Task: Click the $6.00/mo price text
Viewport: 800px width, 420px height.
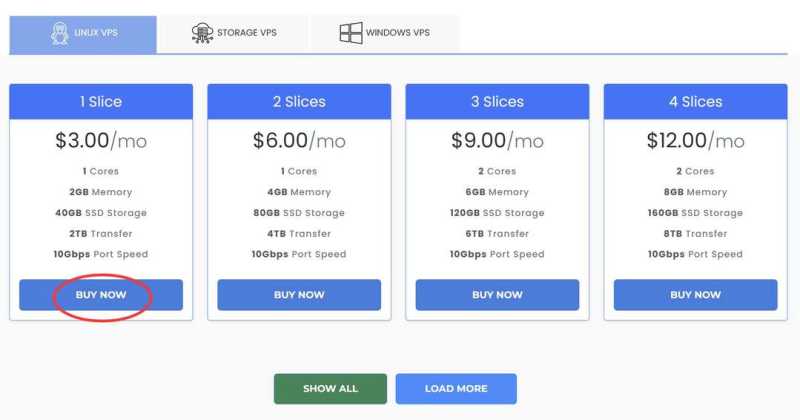Action: click(299, 141)
